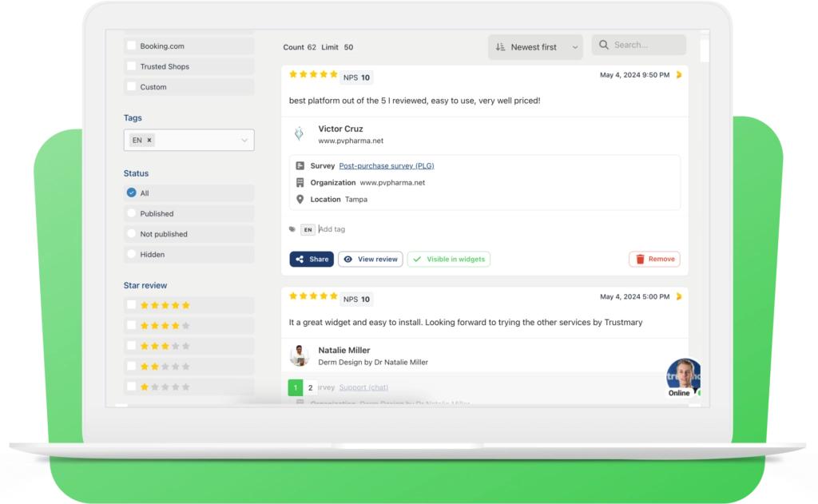
Task: Filter reviews by four stars checkbox
Action: coord(132,326)
